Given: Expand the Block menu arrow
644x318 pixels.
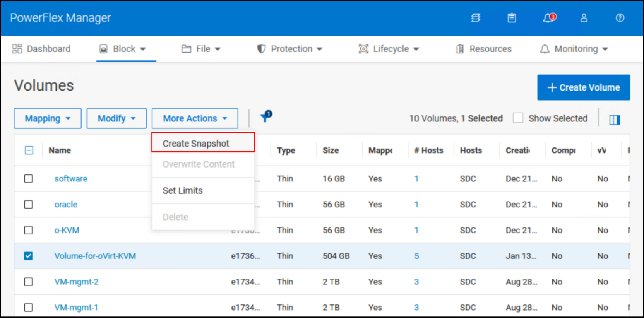Looking at the screenshot, I should coord(143,49).
